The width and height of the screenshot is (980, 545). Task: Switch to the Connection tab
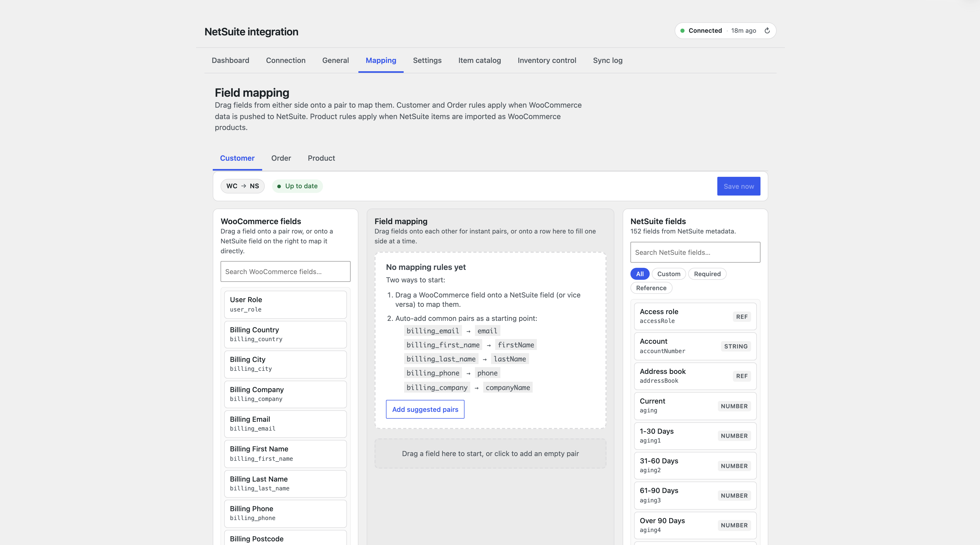286,61
